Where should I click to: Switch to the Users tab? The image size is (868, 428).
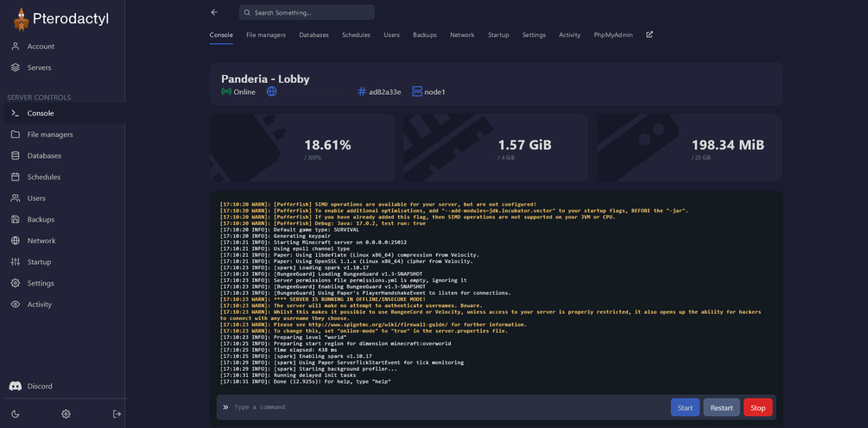[x=391, y=35]
